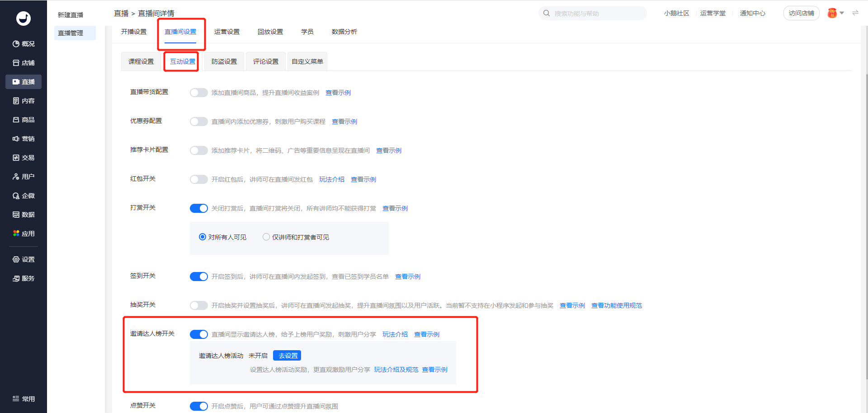The width and height of the screenshot is (868, 413).
Task: Expand the account avatar dropdown arrow
Action: (842, 13)
